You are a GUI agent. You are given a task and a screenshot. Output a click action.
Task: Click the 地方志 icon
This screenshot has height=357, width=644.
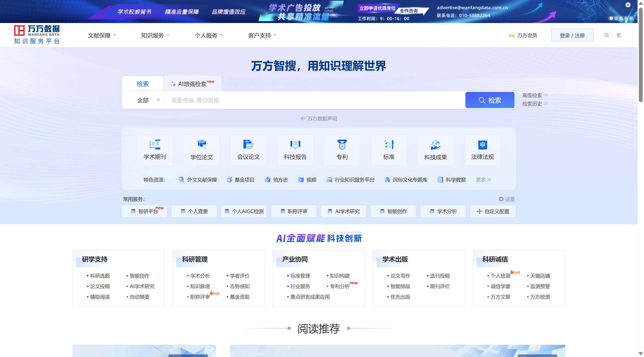tap(267, 179)
